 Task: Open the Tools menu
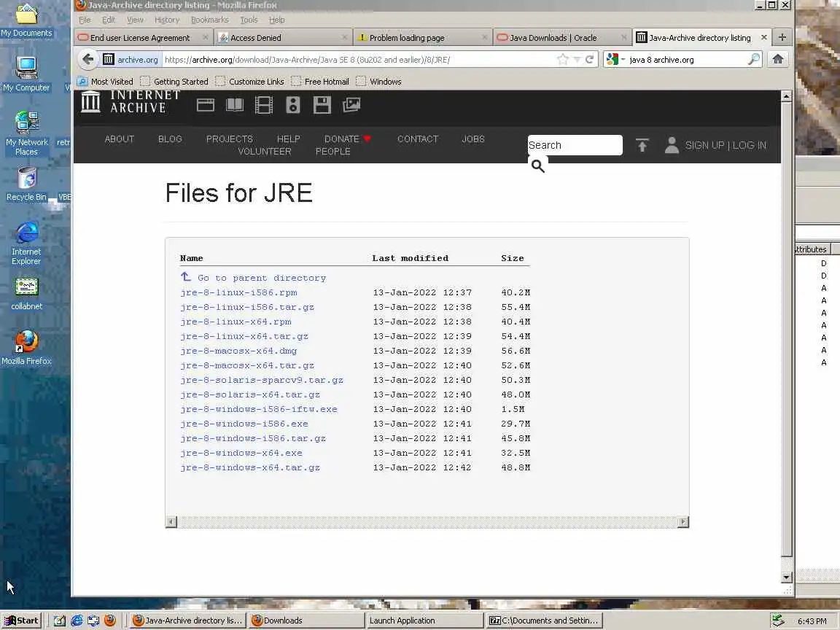[249, 20]
